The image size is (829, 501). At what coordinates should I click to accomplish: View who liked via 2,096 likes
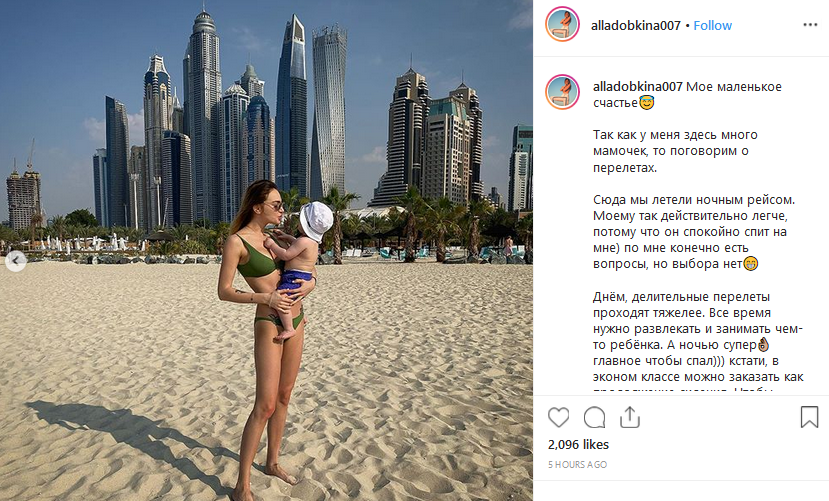(x=578, y=444)
